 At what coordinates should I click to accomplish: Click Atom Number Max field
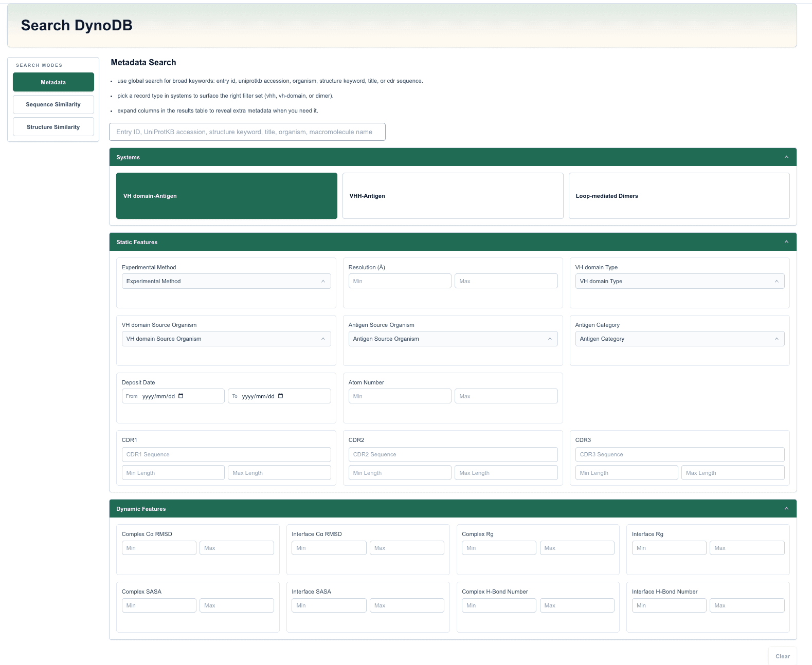click(506, 396)
